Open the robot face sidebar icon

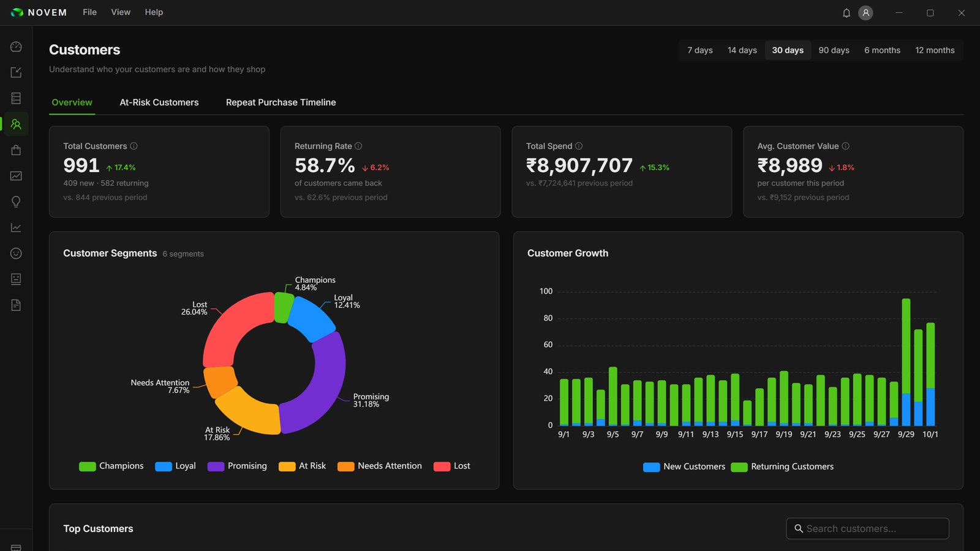[16, 279]
